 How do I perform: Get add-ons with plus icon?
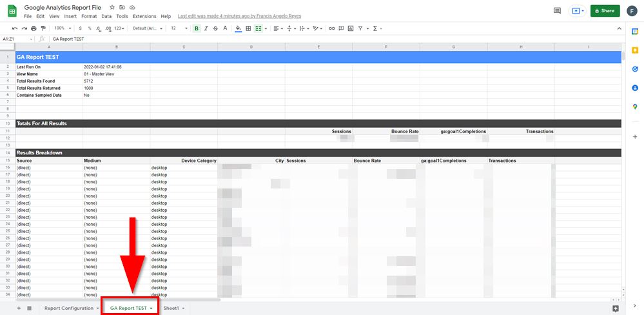click(x=635, y=137)
